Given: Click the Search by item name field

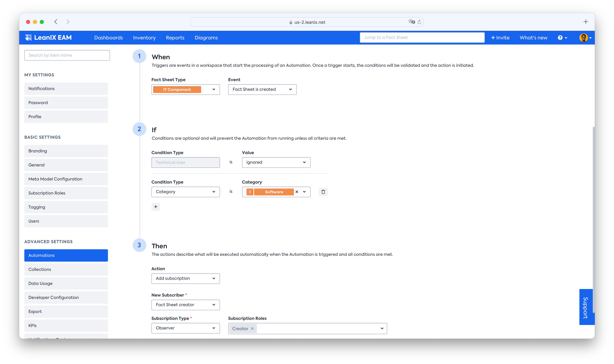Looking at the screenshot, I should coord(67,55).
